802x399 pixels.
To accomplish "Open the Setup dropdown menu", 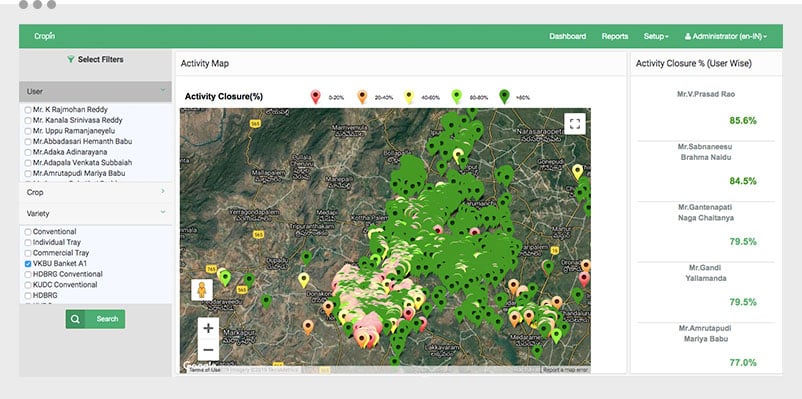I will [x=656, y=36].
